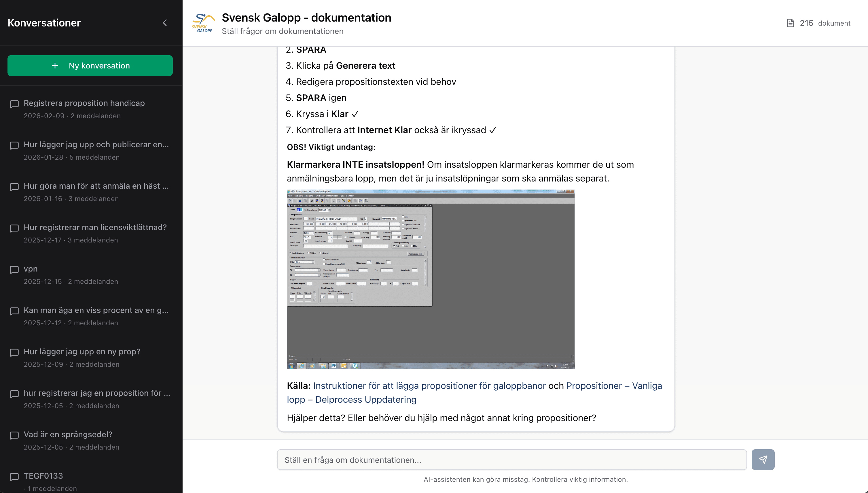
Task: Open Hur lägger jag upp en ny prop
Action: pyautogui.click(x=82, y=351)
